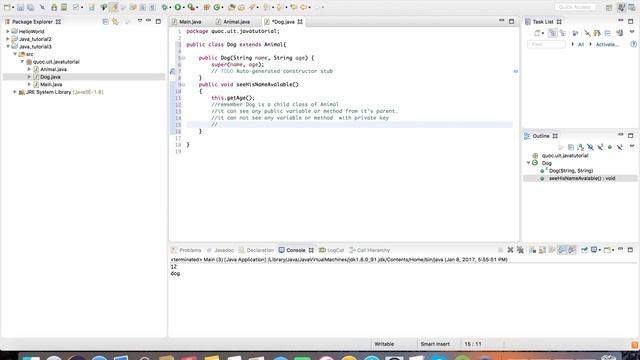Click the Remove Launch X icon in Console
This screenshot has width=640, height=360.
point(510,250)
